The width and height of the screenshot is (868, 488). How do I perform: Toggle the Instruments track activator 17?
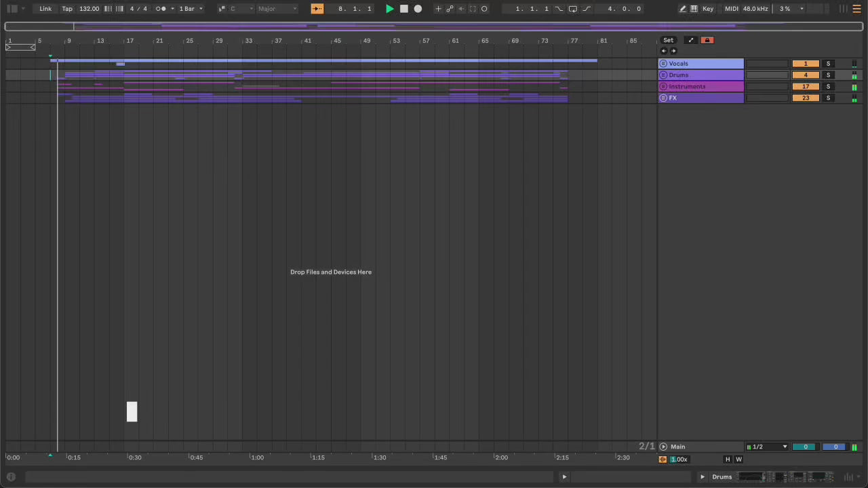tap(805, 87)
